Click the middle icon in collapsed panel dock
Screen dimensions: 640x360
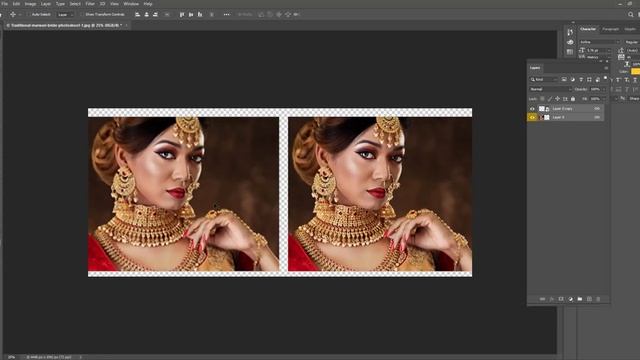click(x=570, y=42)
